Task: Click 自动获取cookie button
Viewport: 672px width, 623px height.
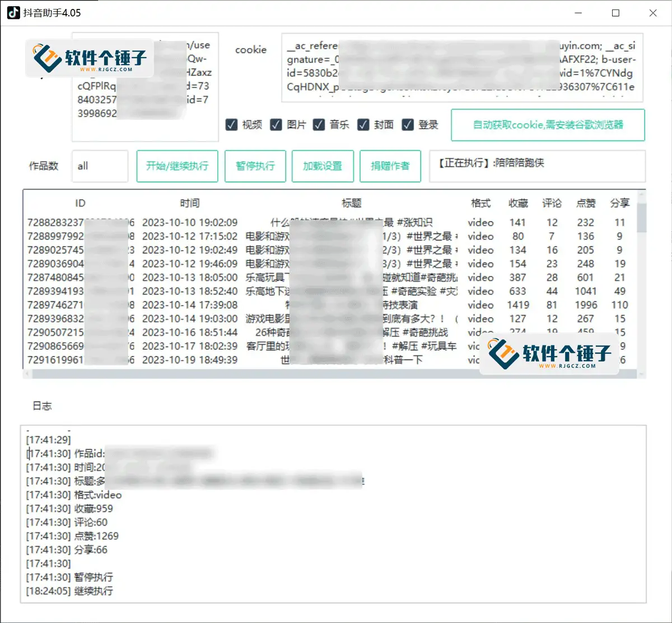Action: click(x=548, y=125)
